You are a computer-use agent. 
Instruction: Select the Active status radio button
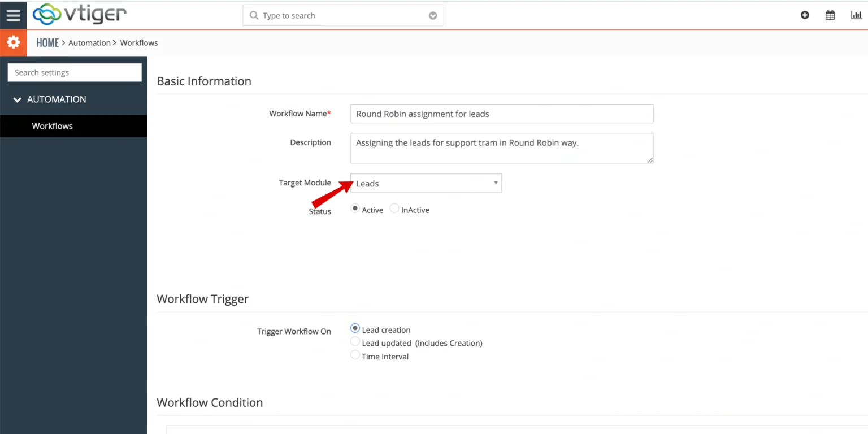click(x=355, y=209)
